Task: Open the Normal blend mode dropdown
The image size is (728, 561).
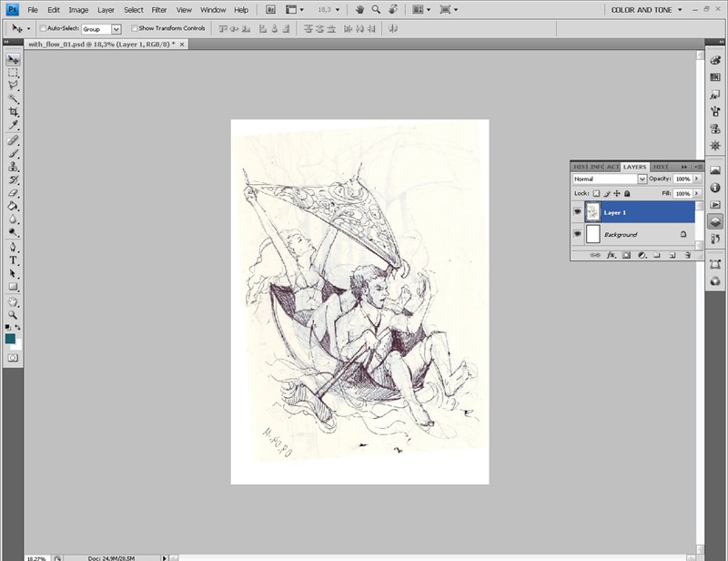Action: (x=610, y=179)
